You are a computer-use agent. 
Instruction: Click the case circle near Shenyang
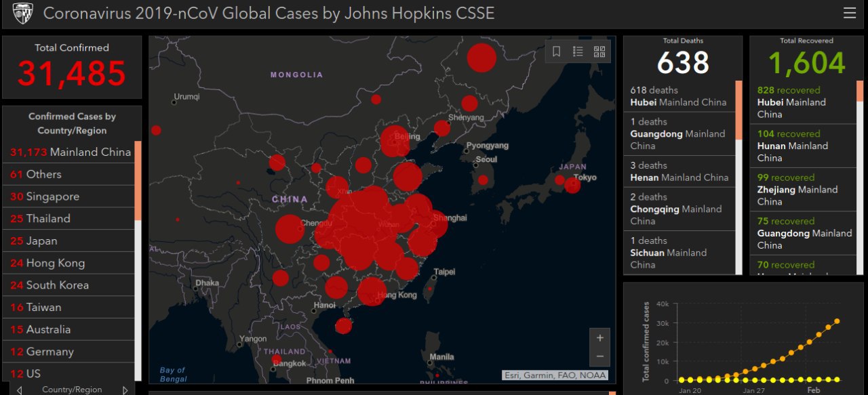(469, 104)
